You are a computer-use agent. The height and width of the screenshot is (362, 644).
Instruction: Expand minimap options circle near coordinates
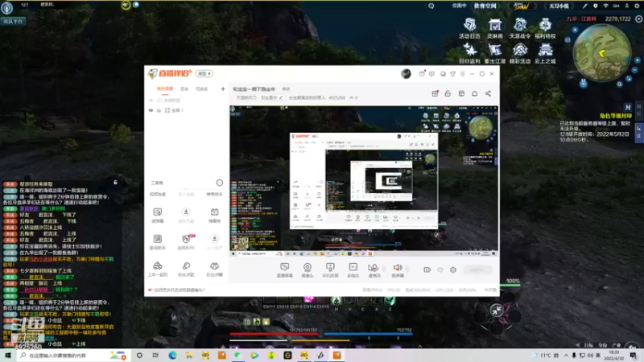[x=638, y=19]
